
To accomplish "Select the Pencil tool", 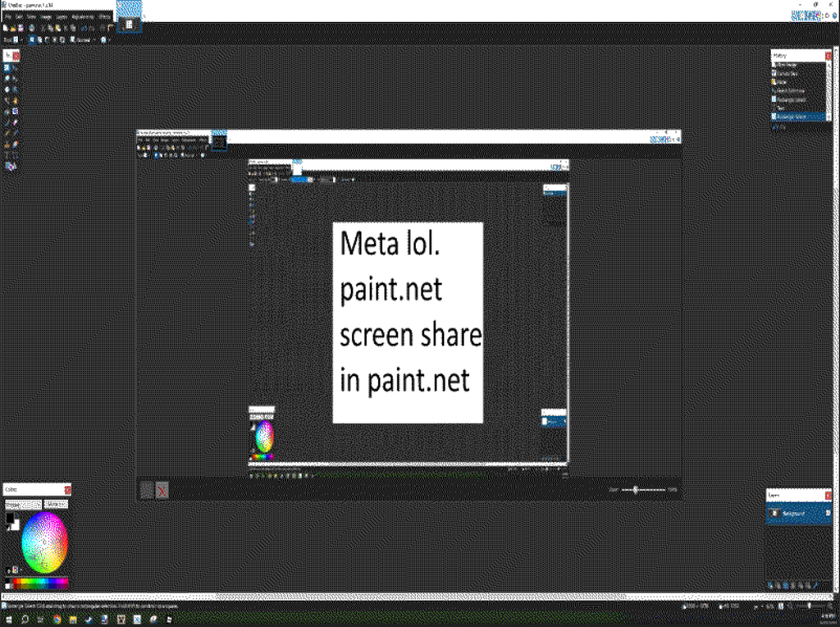I will [x=7, y=133].
